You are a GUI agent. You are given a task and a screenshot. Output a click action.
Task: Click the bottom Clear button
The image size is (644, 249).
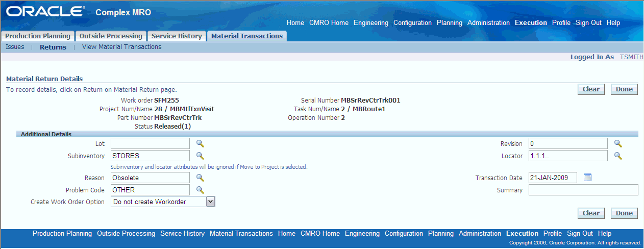click(591, 213)
